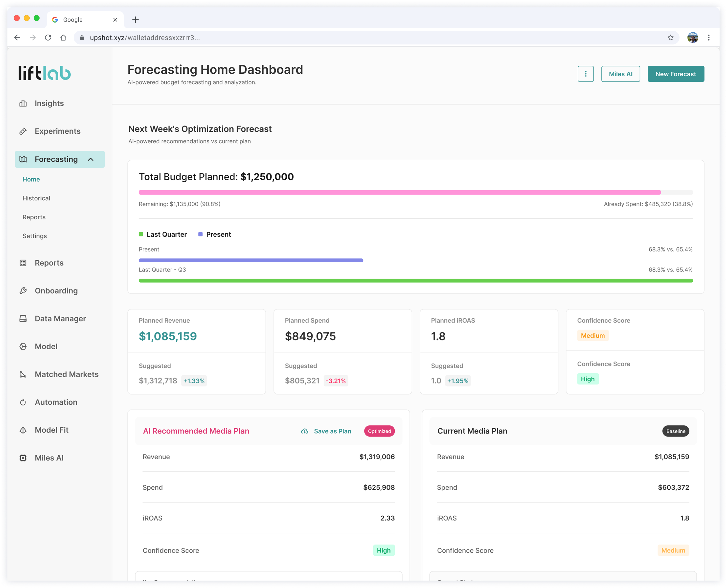The height and width of the screenshot is (588, 727).
Task: Click the Data Manager drive icon
Action: 23,319
